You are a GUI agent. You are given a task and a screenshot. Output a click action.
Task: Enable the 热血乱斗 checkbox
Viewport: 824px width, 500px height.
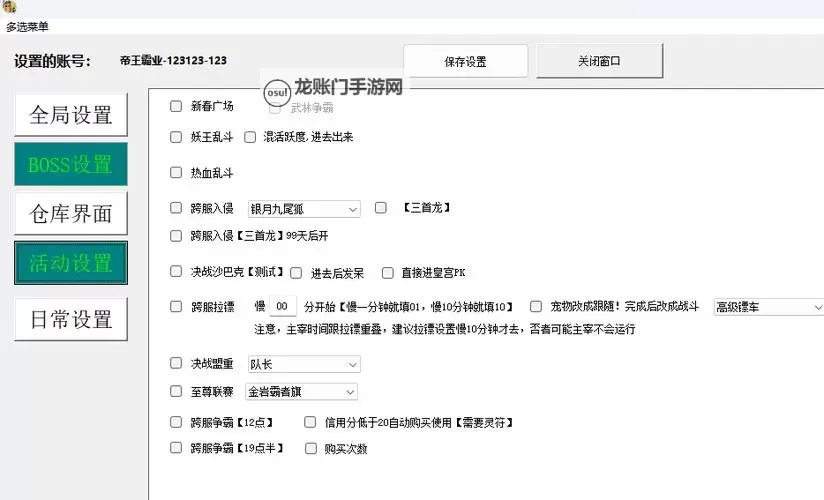pos(176,172)
